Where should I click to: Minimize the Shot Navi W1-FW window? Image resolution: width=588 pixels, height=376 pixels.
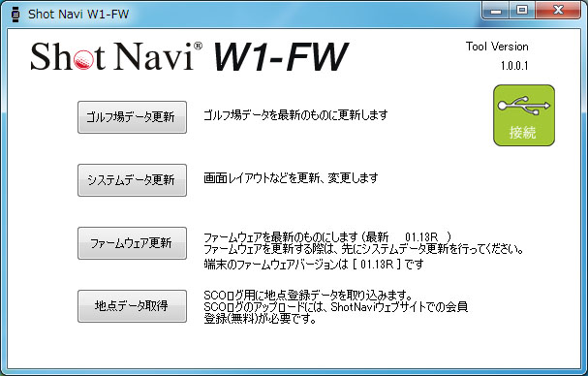[496, 10]
